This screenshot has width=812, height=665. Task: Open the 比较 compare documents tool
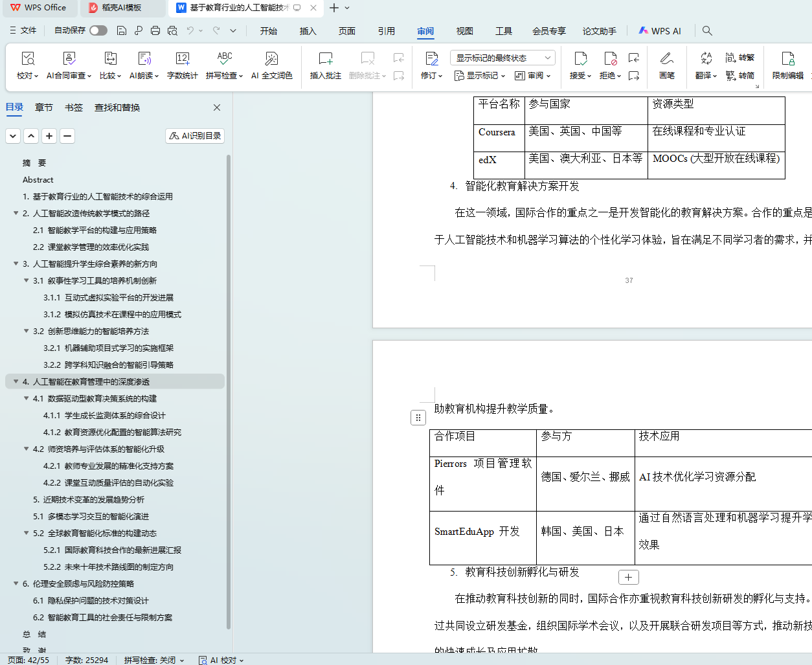click(x=110, y=59)
